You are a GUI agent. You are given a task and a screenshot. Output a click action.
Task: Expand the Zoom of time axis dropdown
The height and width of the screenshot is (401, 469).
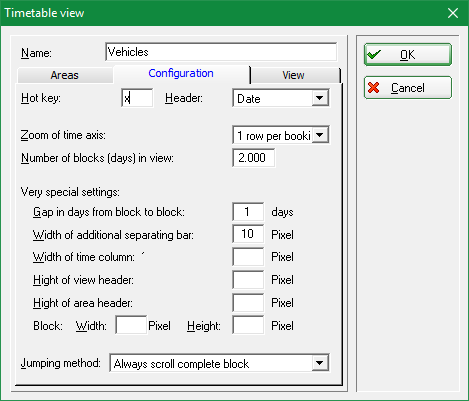tap(320, 135)
